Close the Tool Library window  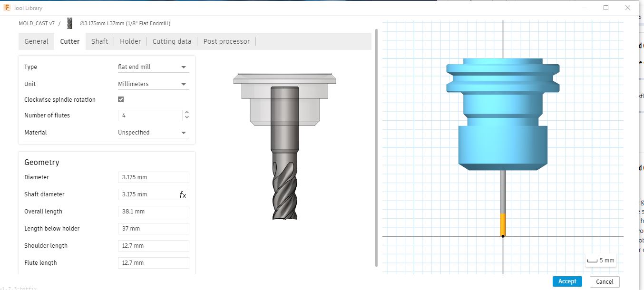pos(628,8)
